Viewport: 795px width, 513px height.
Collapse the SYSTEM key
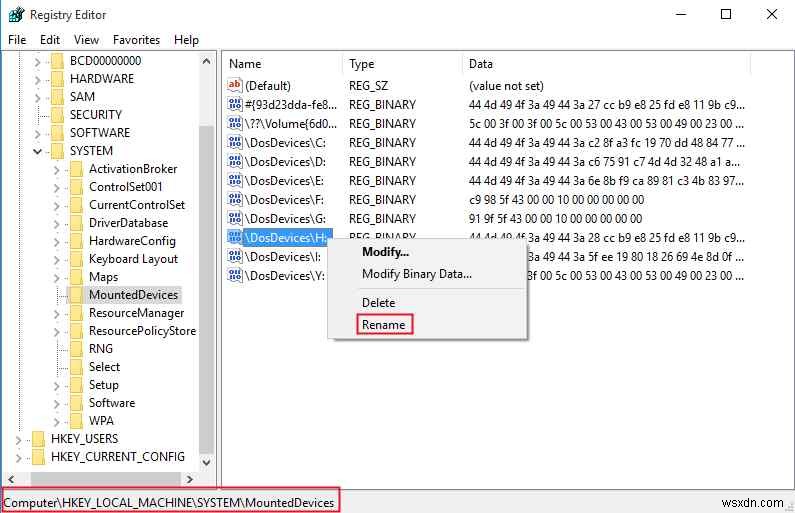[37, 151]
